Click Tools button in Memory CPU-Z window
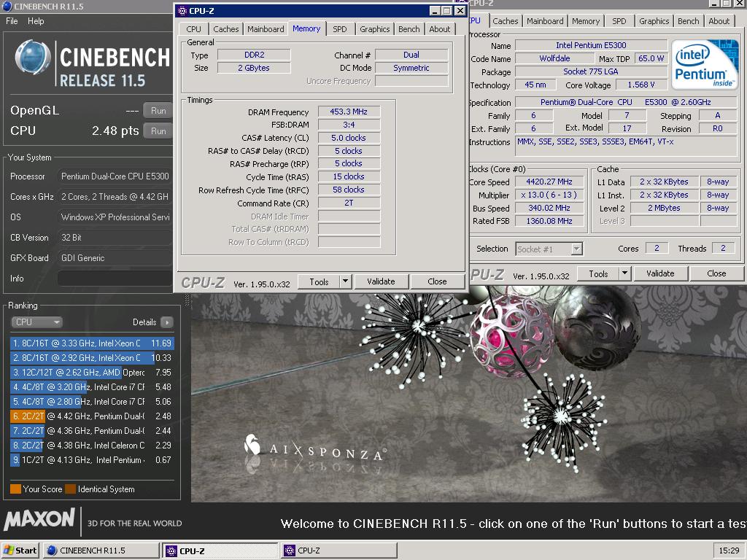 319,281
